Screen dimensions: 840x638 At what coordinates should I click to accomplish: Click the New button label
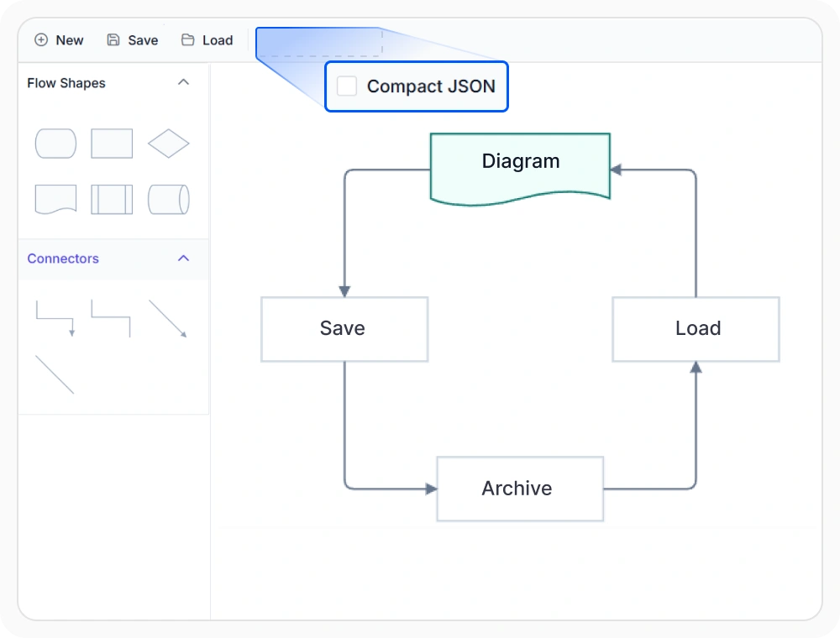point(70,40)
